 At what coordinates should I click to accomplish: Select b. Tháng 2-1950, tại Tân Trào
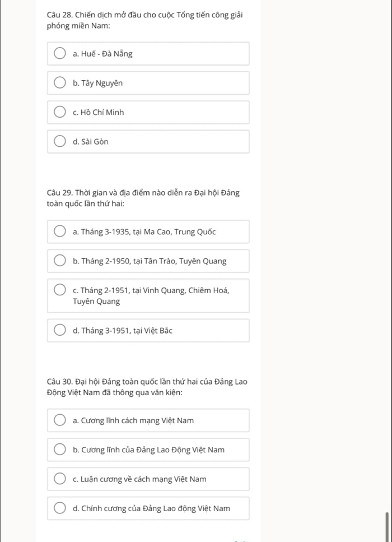click(x=59, y=261)
